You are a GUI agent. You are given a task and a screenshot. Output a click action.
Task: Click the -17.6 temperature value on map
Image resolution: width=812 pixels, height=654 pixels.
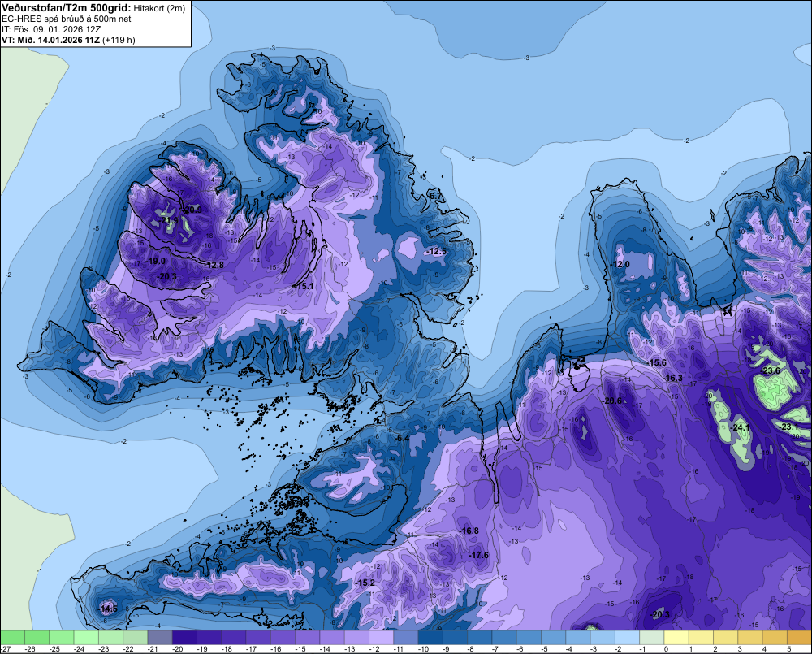click(479, 555)
